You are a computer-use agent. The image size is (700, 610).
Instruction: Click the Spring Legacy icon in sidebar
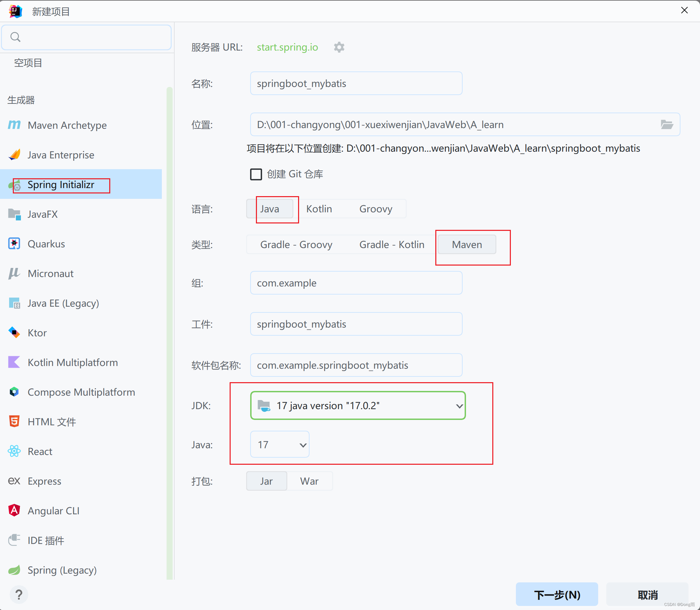coord(15,570)
